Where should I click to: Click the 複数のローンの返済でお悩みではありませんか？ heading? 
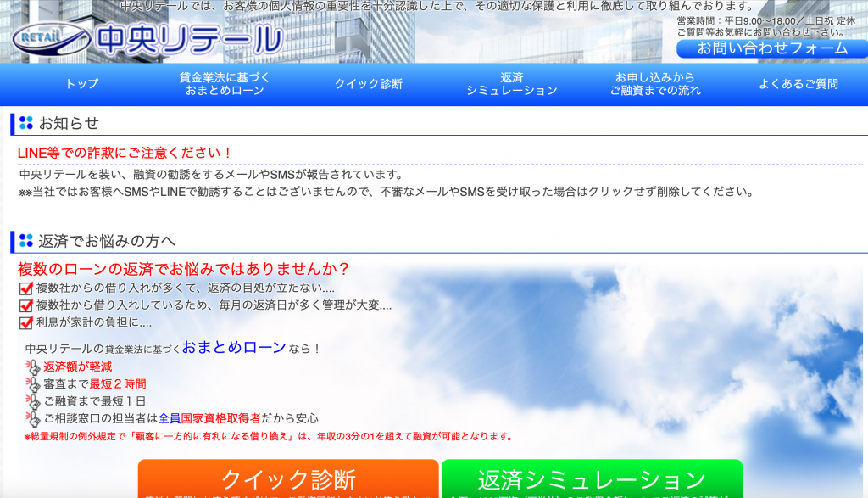click(x=183, y=269)
